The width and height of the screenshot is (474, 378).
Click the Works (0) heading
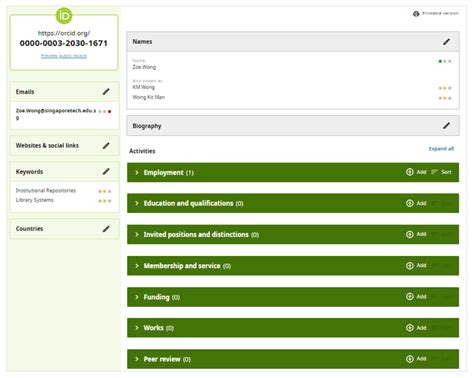159,328
